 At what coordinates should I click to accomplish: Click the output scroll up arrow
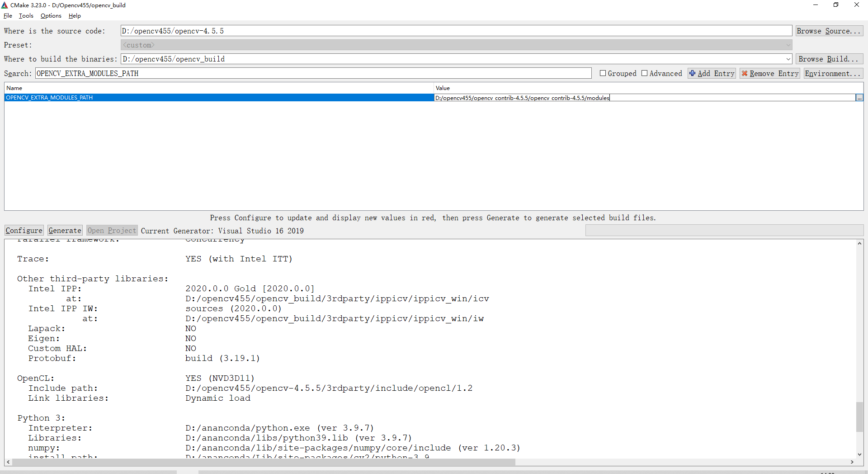[x=859, y=243]
